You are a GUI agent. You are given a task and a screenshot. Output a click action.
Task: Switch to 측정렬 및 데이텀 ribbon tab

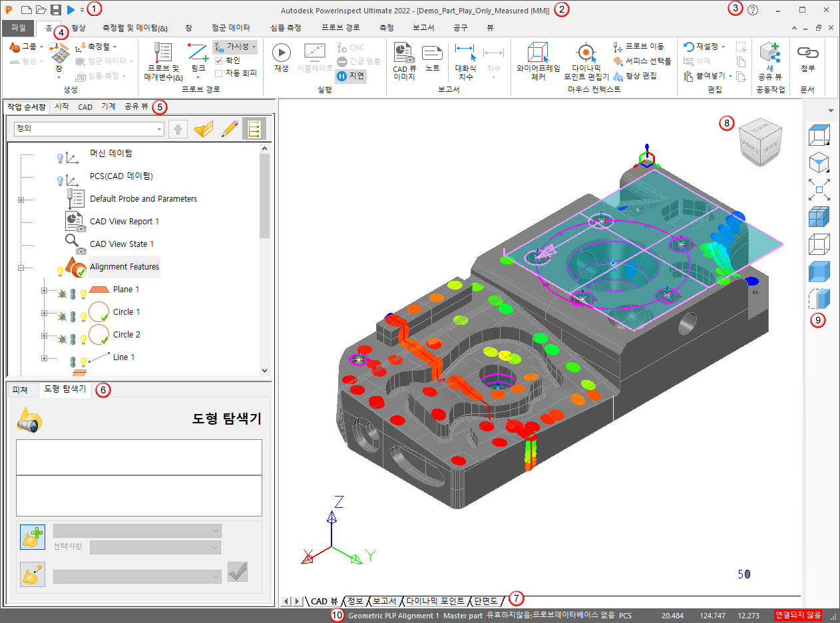[x=135, y=28]
